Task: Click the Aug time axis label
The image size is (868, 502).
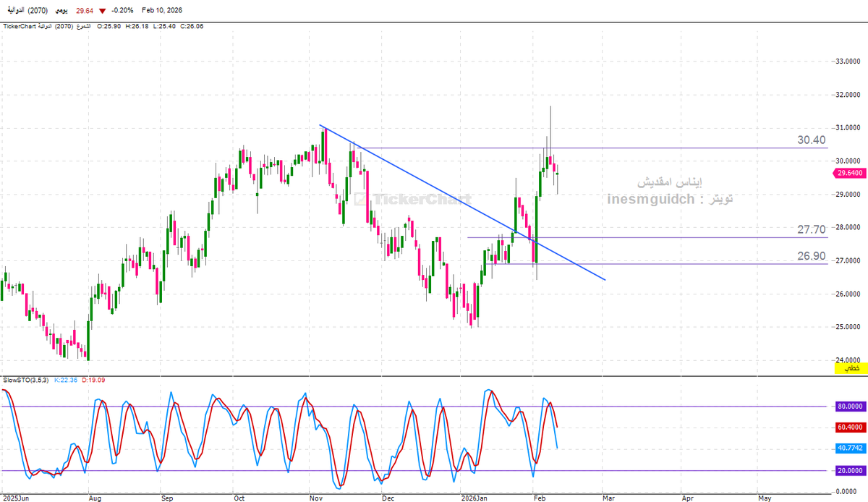Action: pos(93,498)
